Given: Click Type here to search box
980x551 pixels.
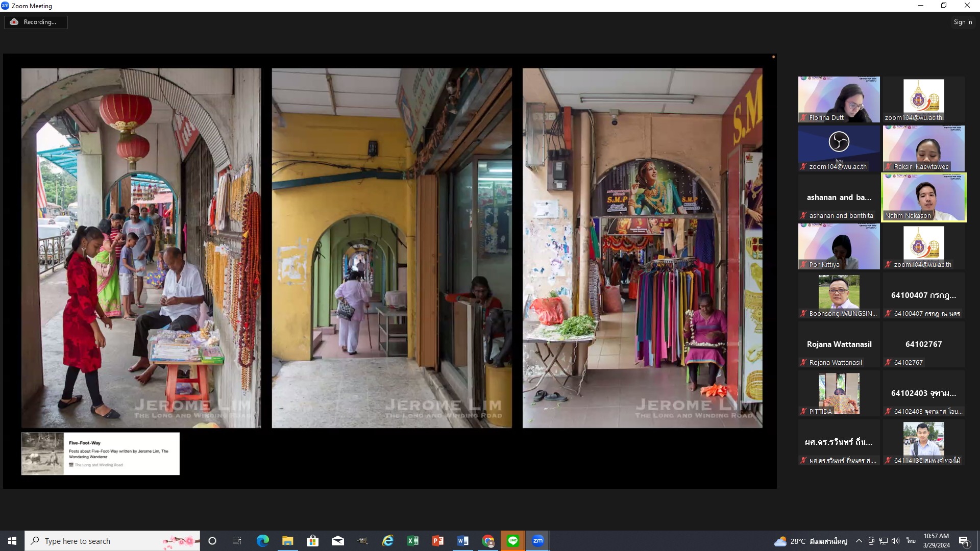Looking at the screenshot, I should click(x=102, y=541).
